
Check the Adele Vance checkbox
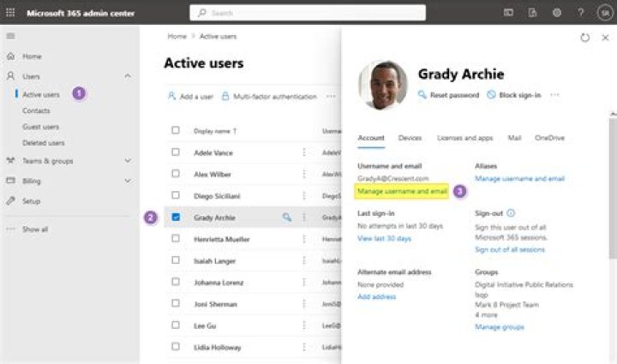point(176,152)
